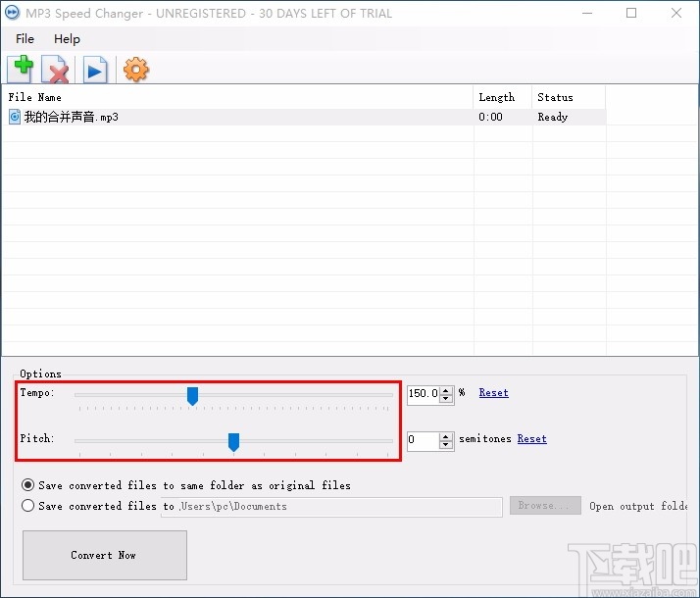Image resolution: width=700 pixels, height=598 pixels.
Task: Click the Ready status cell
Action: pyautogui.click(x=552, y=117)
